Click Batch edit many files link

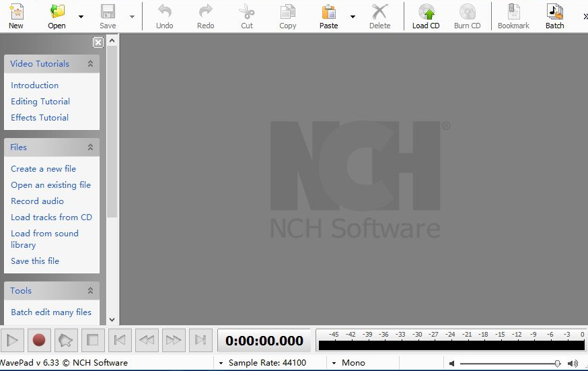click(x=51, y=312)
